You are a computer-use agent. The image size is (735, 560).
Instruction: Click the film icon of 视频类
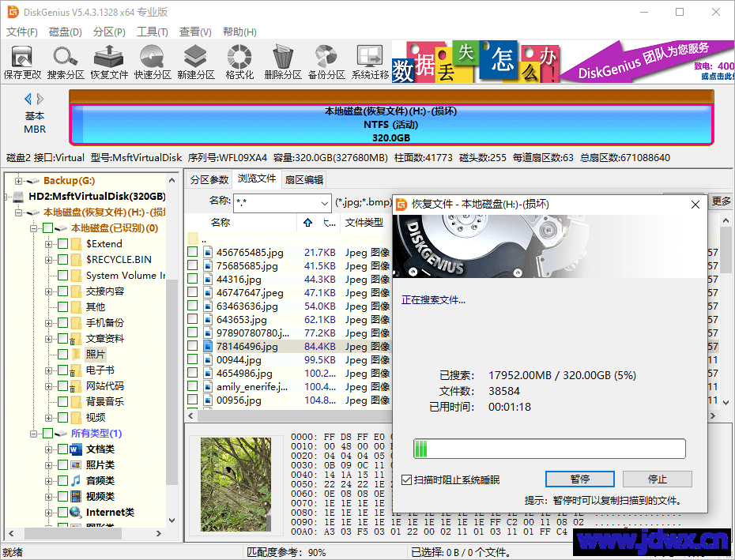(x=75, y=497)
